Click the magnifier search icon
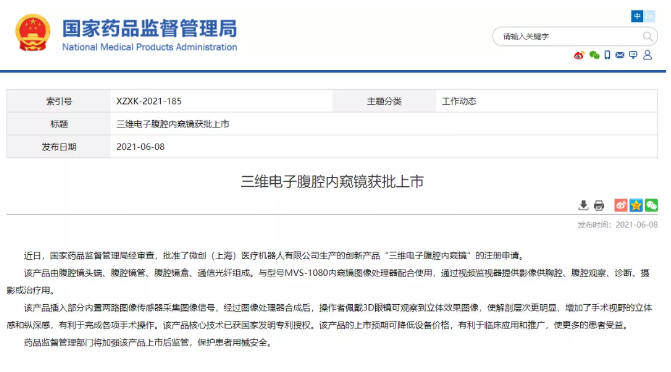 (648, 37)
